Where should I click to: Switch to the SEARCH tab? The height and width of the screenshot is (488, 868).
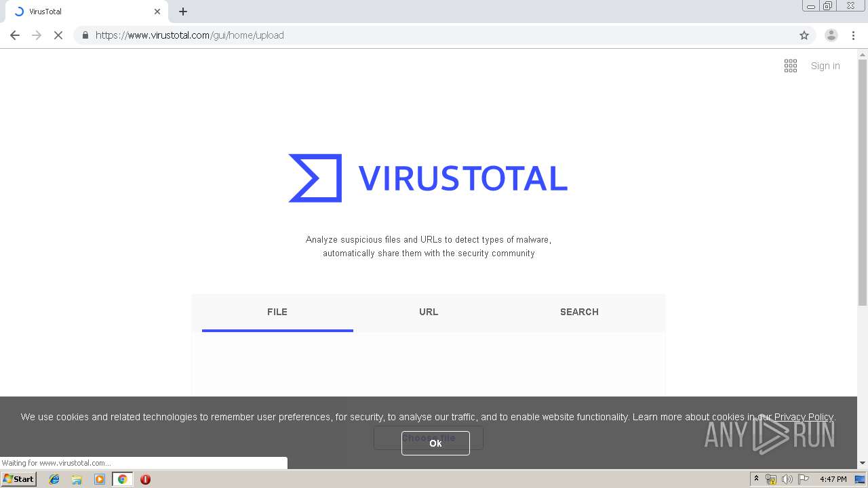(x=579, y=312)
